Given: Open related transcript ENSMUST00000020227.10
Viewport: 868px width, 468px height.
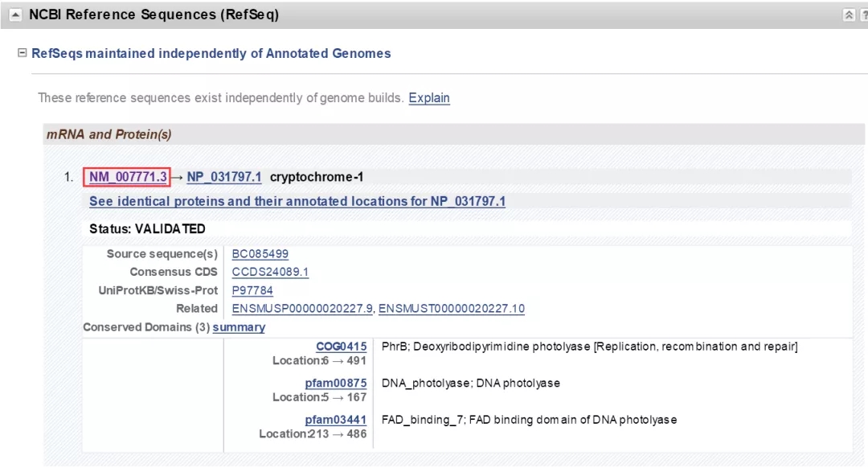Looking at the screenshot, I should click(450, 309).
